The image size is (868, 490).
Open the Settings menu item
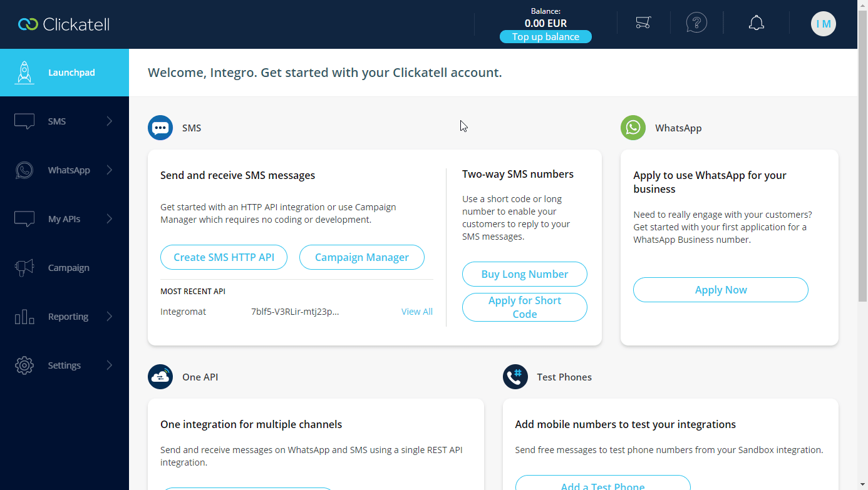(65, 365)
